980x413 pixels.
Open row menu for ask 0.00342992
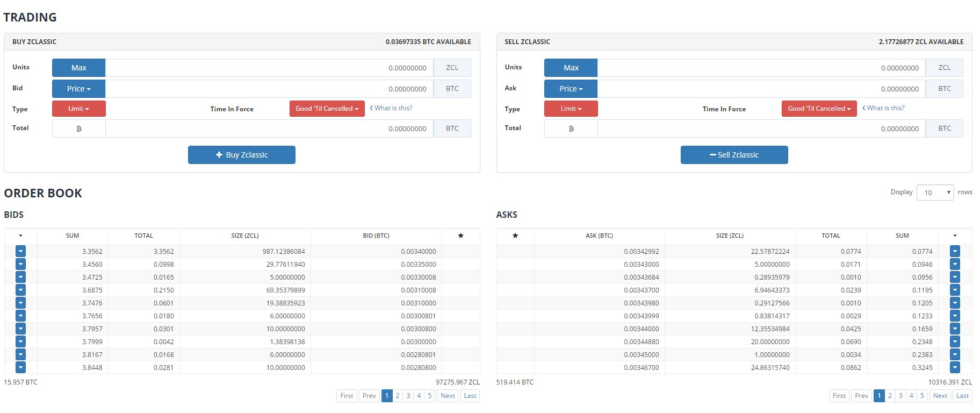955,251
